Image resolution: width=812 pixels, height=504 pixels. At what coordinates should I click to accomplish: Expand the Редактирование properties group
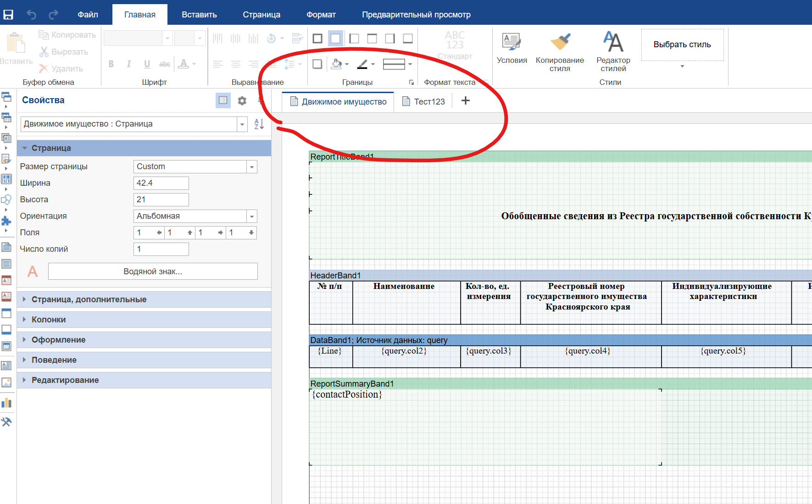click(x=144, y=380)
